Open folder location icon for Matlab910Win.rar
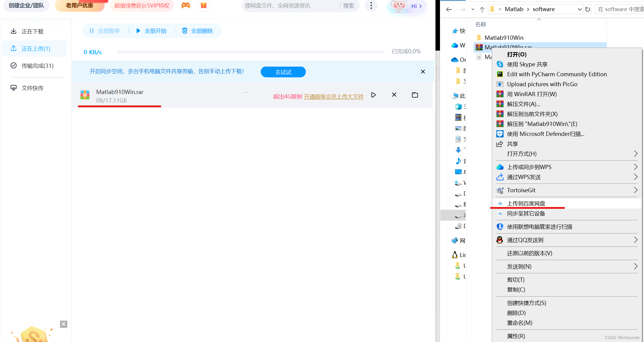The width and height of the screenshot is (644, 342). 415,95
